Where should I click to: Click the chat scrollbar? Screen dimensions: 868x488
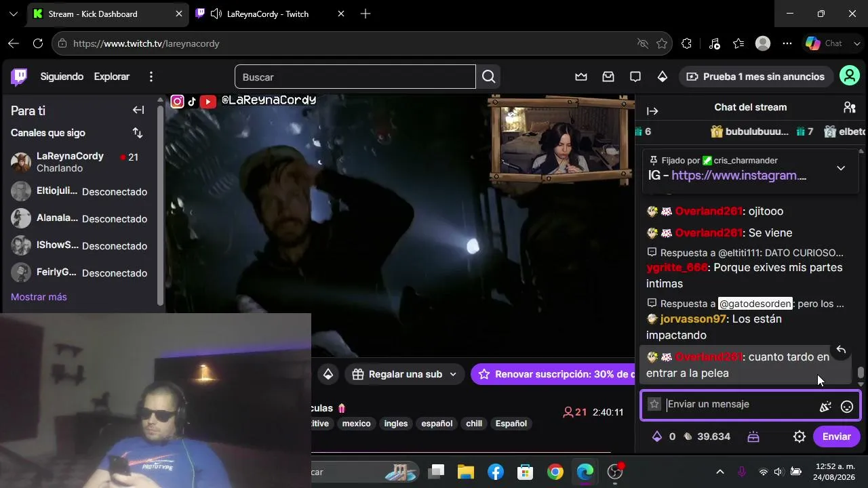pos(861,373)
